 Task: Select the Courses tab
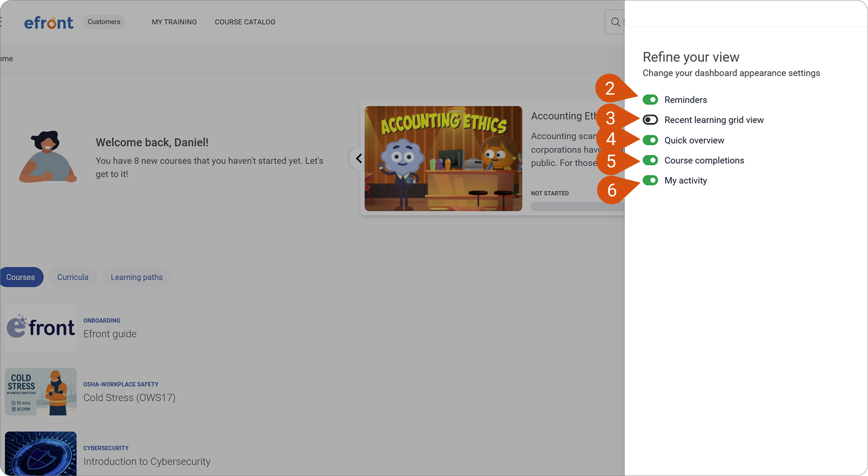[x=21, y=277]
